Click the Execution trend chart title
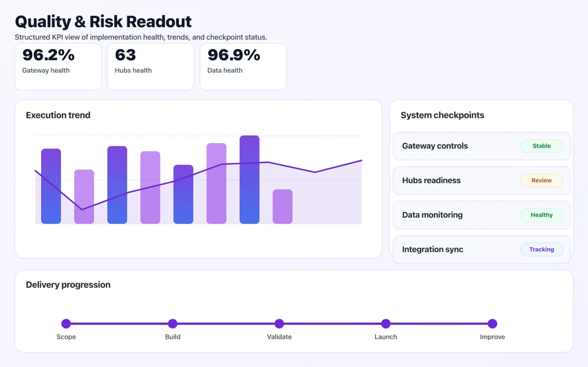Image resolution: width=588 pixels, height=367 pixels. 58,115
